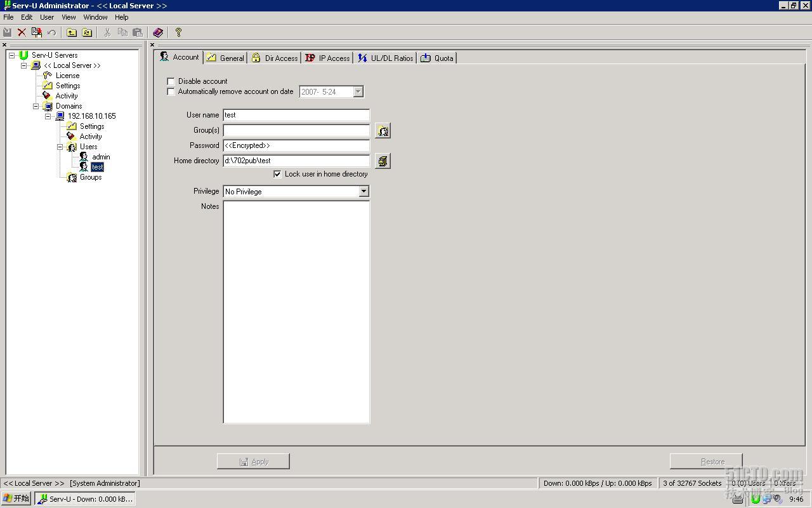Image resolution: width=812 pixels, height=508 pixels.
Task: Click the red X Delete toolbar icon
Action: (22, 32)
